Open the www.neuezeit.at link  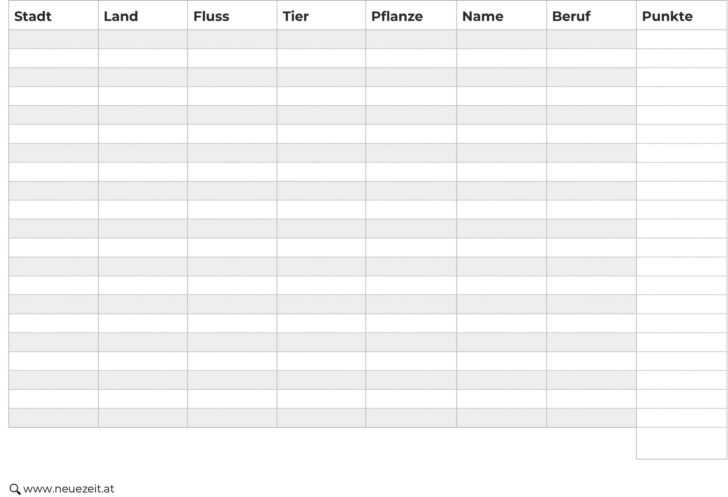[68, 489]
